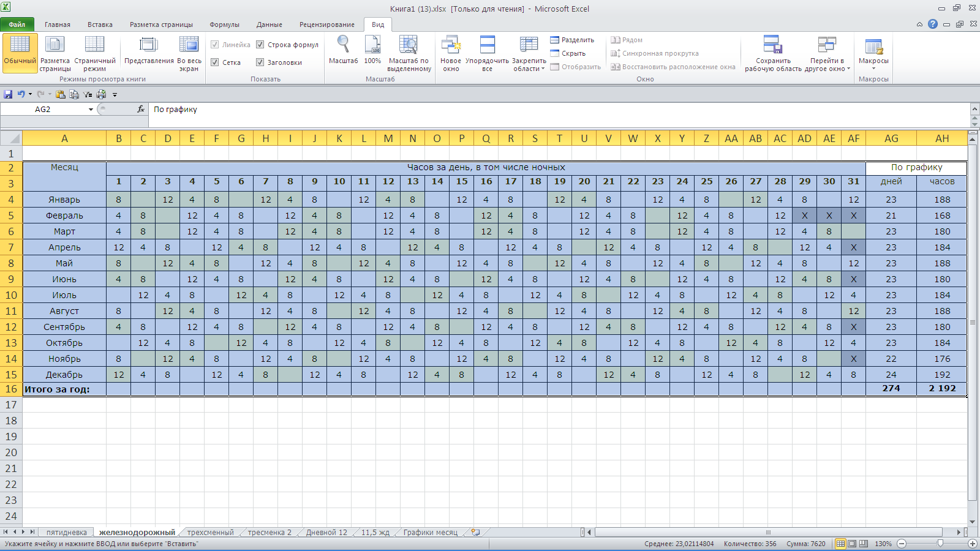Arrange all windows with Упорядочить все
The width and height of the screenshot is (980, 551).
487,53
